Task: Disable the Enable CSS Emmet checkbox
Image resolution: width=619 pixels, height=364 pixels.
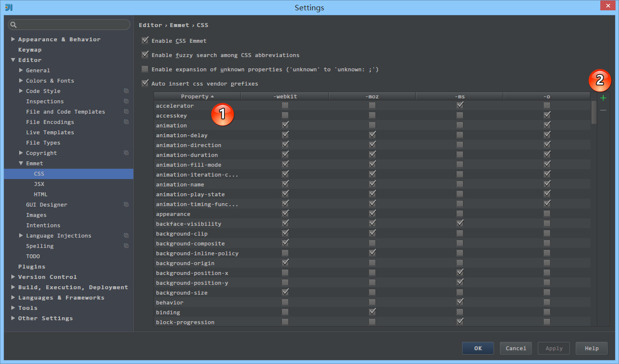Action: click(145, 40)
